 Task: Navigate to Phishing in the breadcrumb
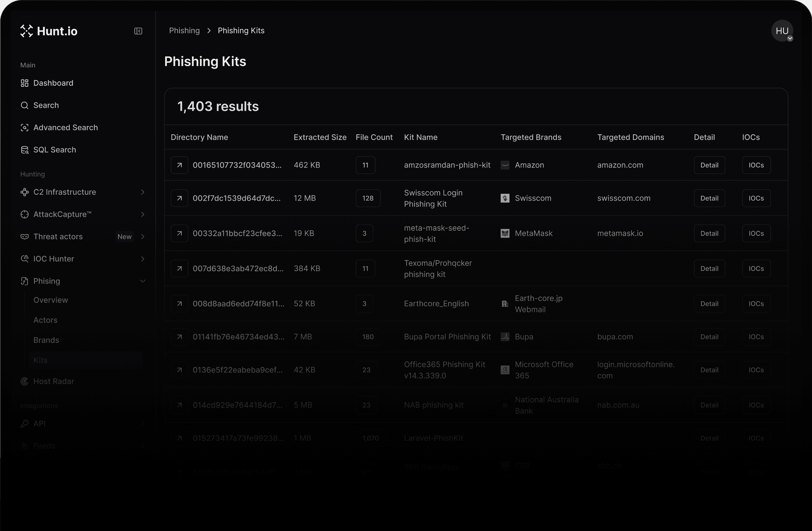184,30
